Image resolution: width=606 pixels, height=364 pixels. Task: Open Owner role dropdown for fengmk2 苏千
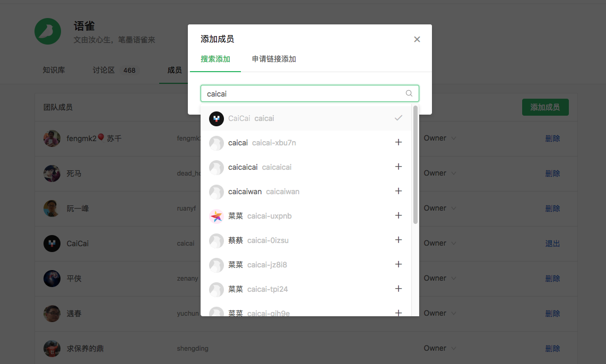[x=440, y=138]
